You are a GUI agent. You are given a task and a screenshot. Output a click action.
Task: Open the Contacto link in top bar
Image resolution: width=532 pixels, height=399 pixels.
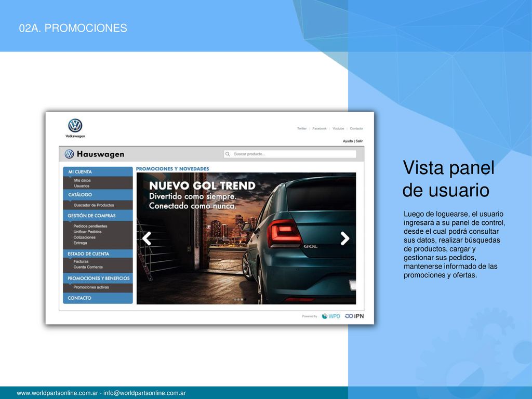point(356,129)
